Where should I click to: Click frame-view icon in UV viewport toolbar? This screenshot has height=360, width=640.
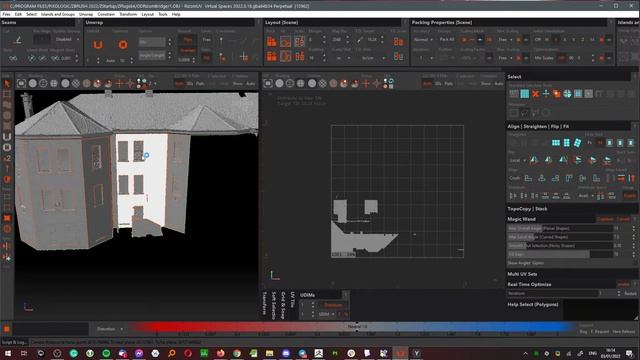pos(268,83)
